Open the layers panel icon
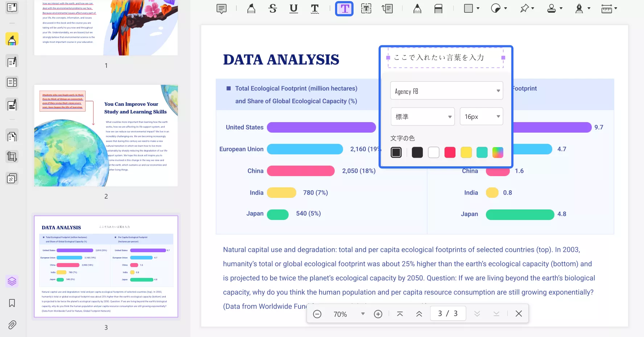644x337 pixels. 12,281
